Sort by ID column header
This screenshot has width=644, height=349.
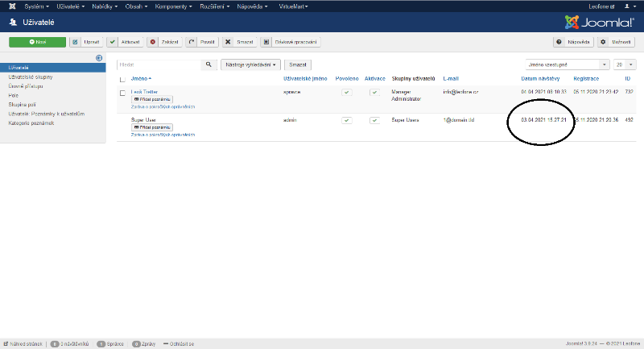(x=628, y=78)
